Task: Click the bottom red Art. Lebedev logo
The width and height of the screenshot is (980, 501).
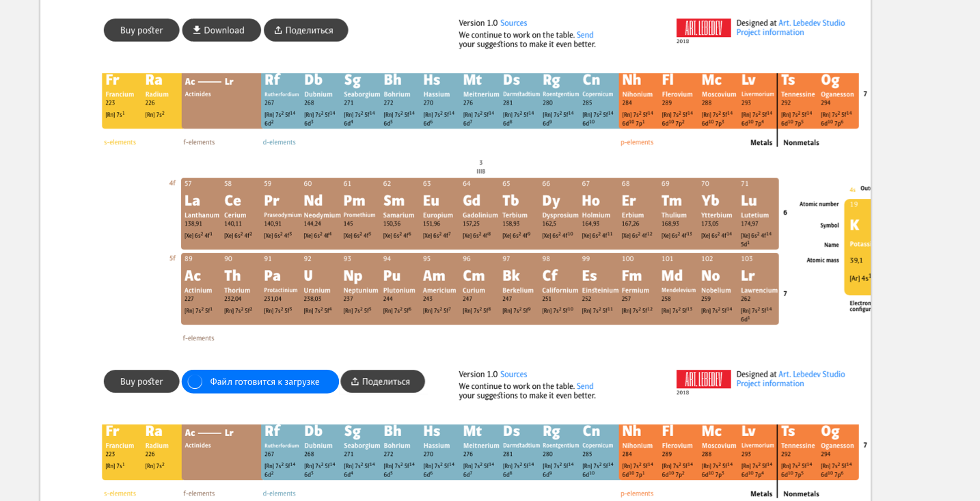Action: click(703, 379)
